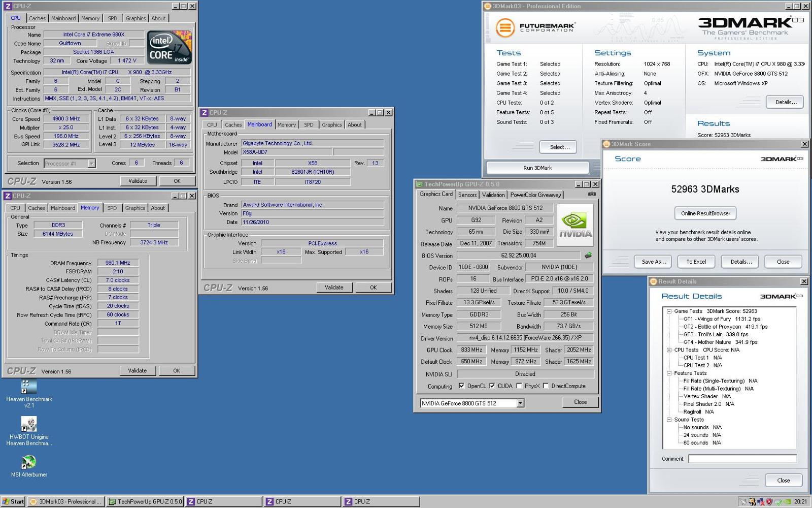Collapse the Sound Tests tree node
This screenshot has width=812, height=508.
point(669,419)
